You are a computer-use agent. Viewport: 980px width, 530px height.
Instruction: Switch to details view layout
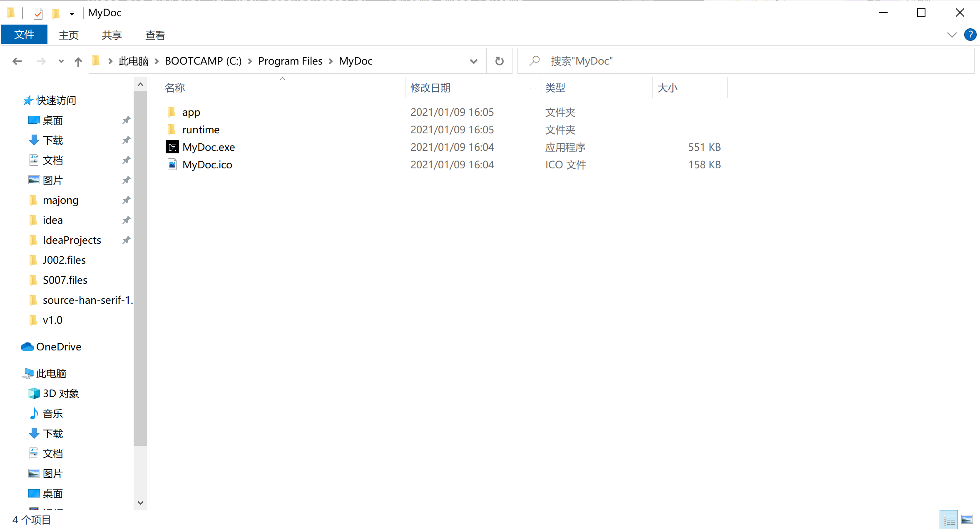pyautogui.click(x=949, y=520)
